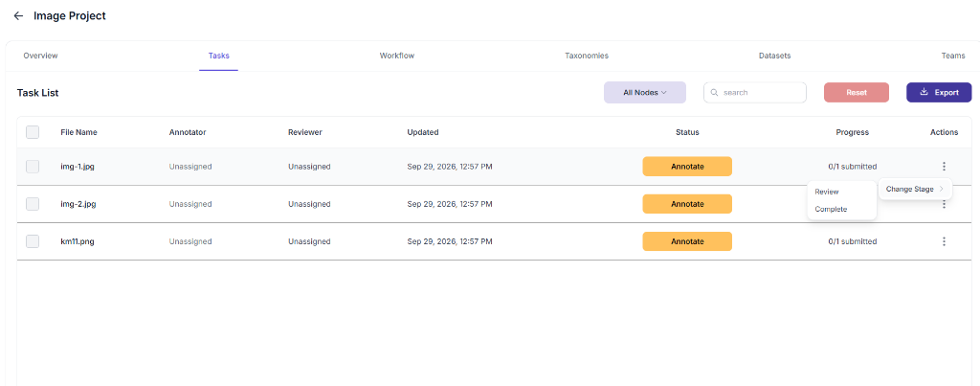Screen dimensions: 980x386
Task: Click the Annotator column header
Action: (188, 132)
